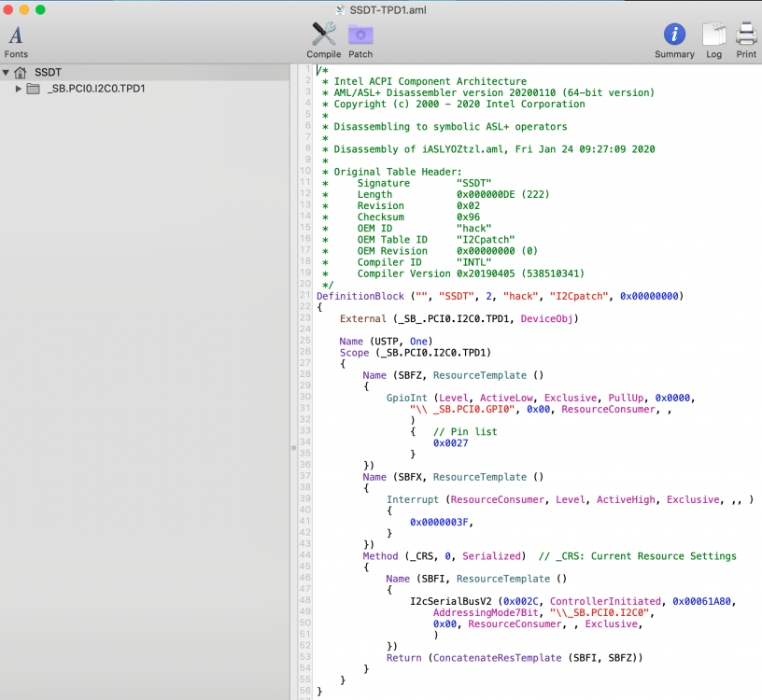Click the Method _CRS declaration
762x700 pixels.
(x=444, y=556)
